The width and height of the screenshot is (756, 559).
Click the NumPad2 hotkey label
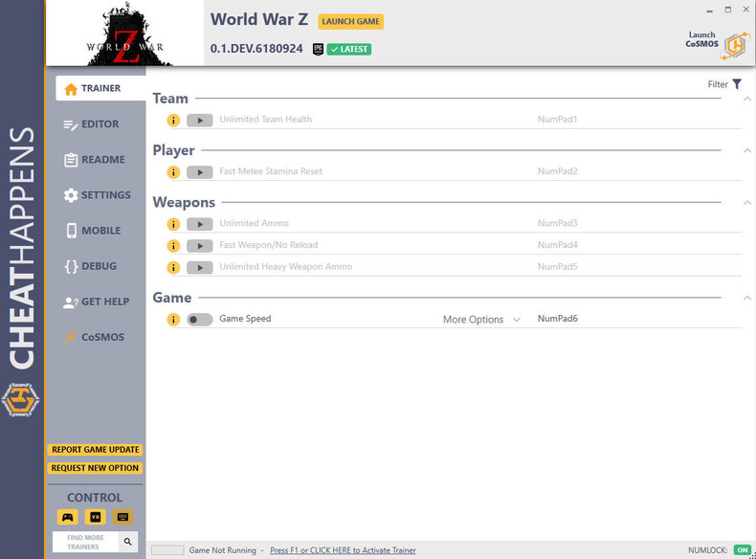[x=557, y=171]
